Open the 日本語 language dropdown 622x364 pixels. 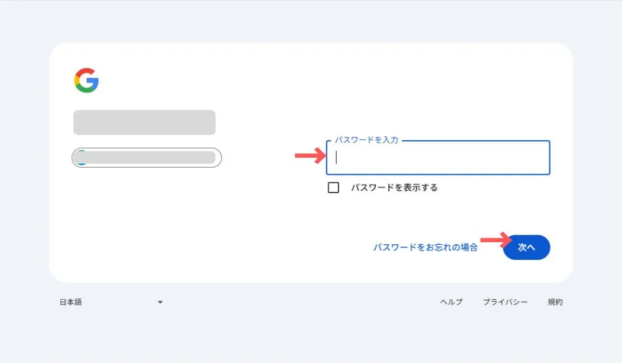[x=111, y=302]
